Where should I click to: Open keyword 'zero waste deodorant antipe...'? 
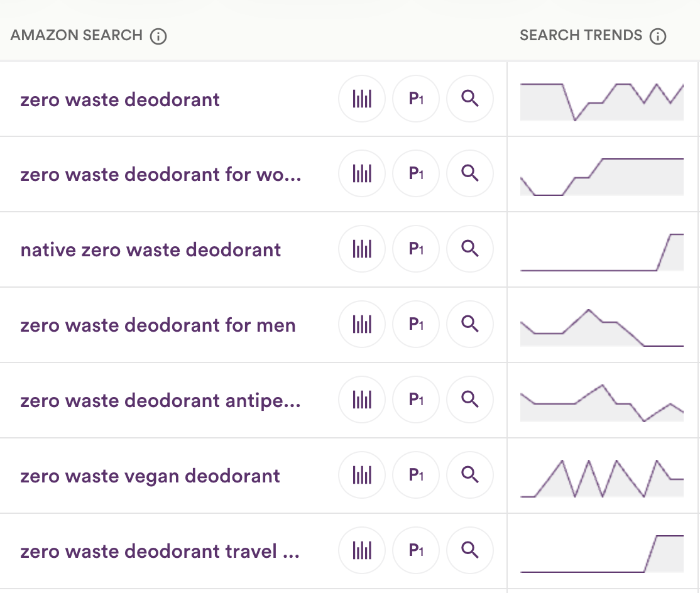pyautogui.click(x=160, y=401)
